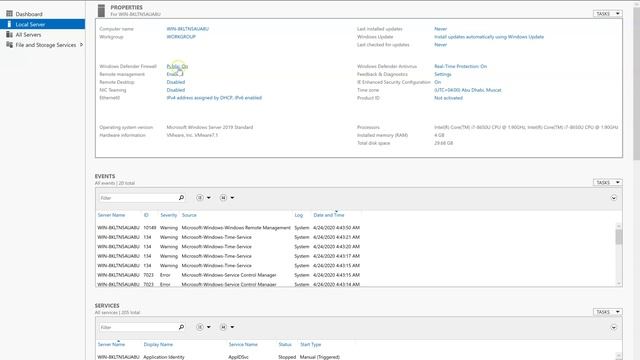Screen dimensions: 640x360
Task: Open the Events TASKS dropdown
Action: (x=607, y=182)
